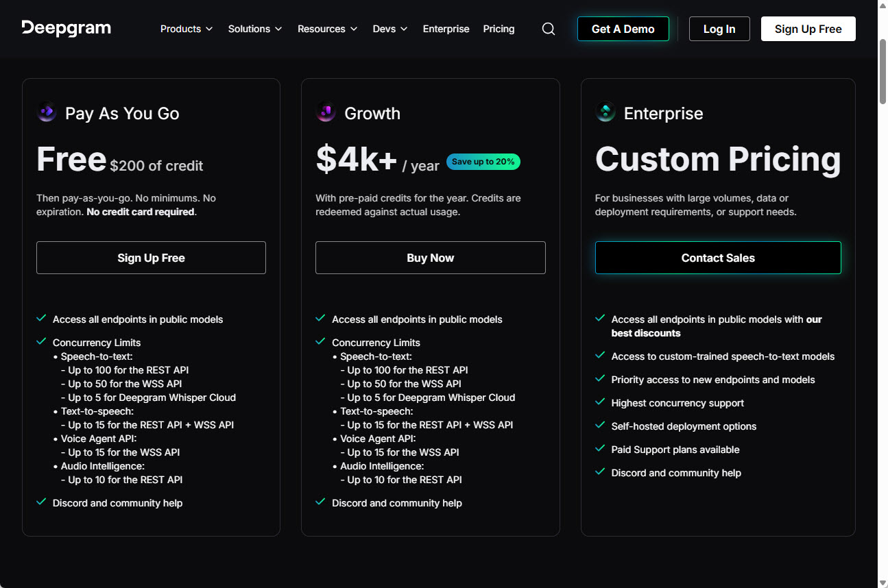Open the search magnifier icon

(549, 29)
